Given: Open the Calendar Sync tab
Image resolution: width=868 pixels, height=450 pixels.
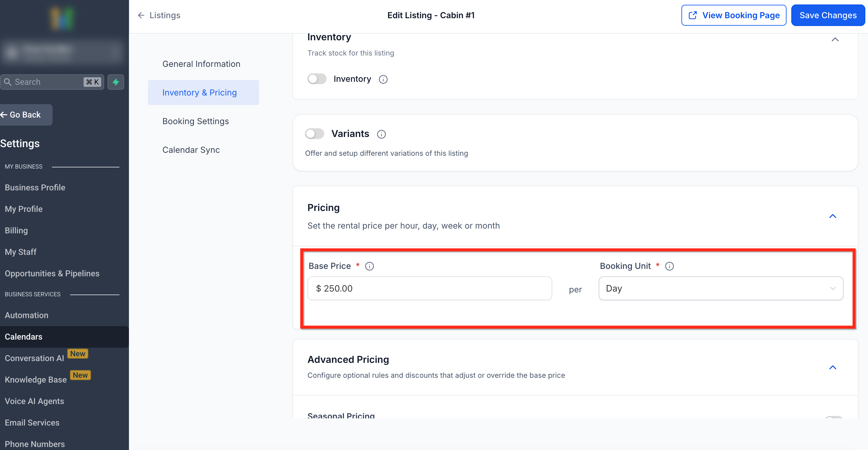Looking at the screenshot, I should coord(191,150).
